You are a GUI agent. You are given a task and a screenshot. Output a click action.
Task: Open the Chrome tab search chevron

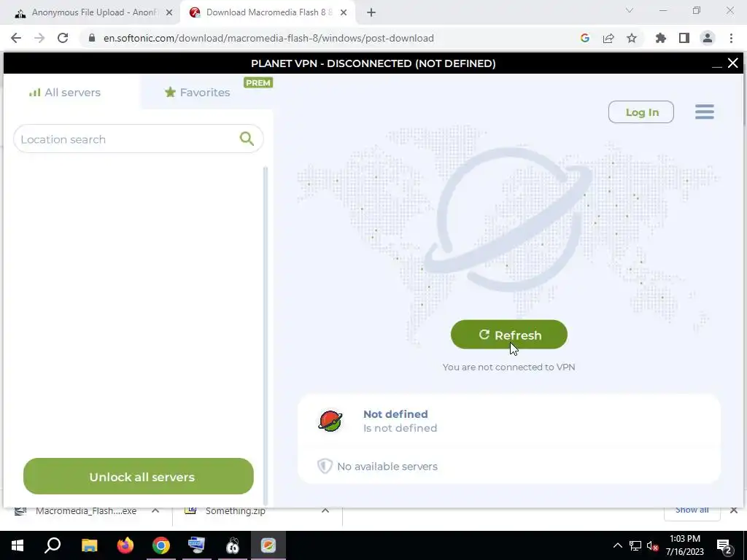[x=630, y=10]
